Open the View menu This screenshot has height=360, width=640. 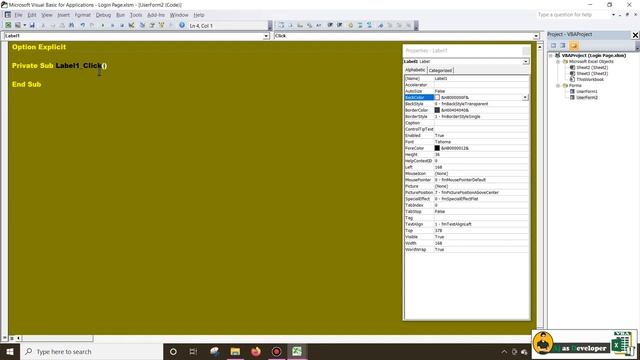[x=47, y=15]
